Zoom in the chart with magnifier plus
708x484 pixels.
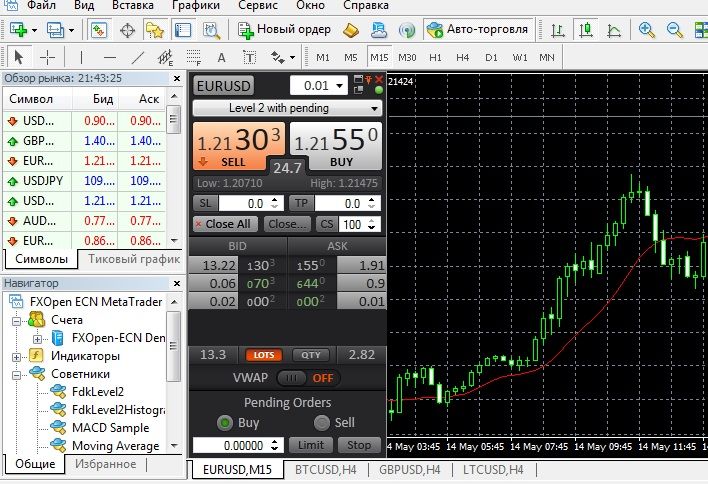(647, 30)
